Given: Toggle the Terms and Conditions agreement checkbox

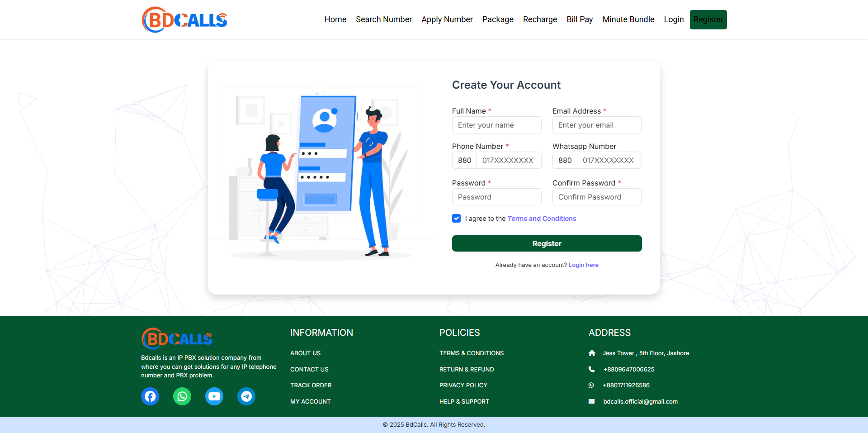Looking at the screenshot, I should coord(457,219).
